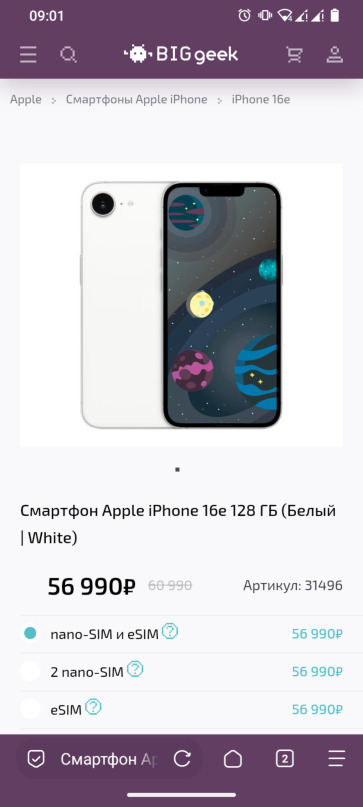Viewport: 363px width, 807px height.
Task: Tap the help icon next to 2 nano-SIM
Action: pyautogui.click(x=135, y=669)
